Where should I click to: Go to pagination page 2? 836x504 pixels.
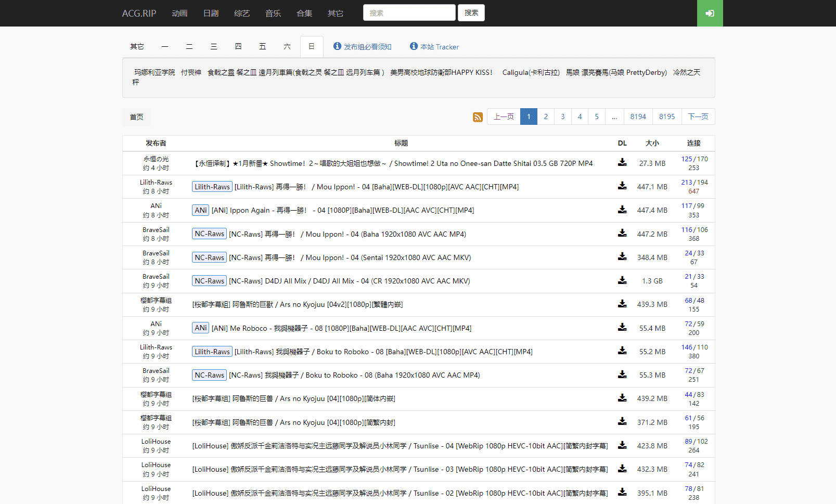[x=546, y=117]
